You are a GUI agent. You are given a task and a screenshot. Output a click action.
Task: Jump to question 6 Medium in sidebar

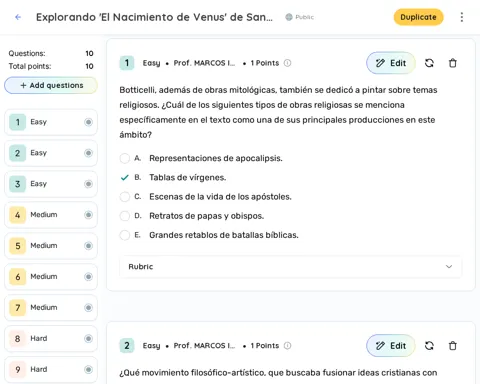click(x=51, y=277)
